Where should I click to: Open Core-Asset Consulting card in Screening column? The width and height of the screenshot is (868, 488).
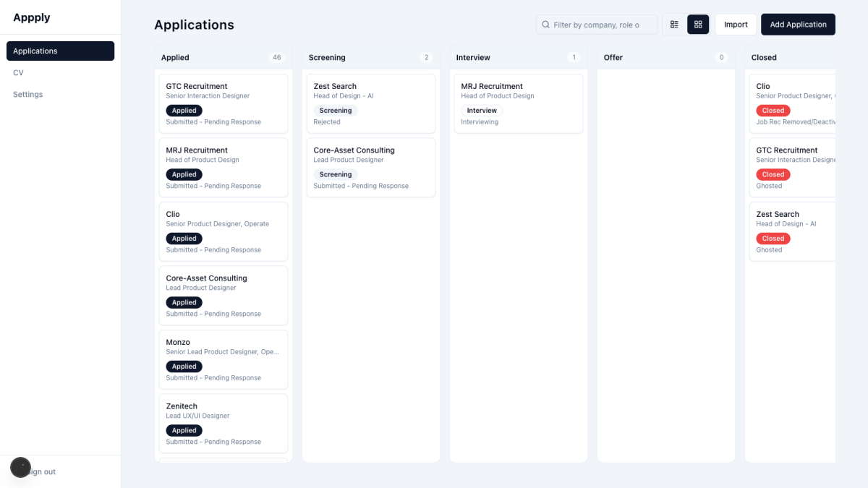(x=371, y=168)
